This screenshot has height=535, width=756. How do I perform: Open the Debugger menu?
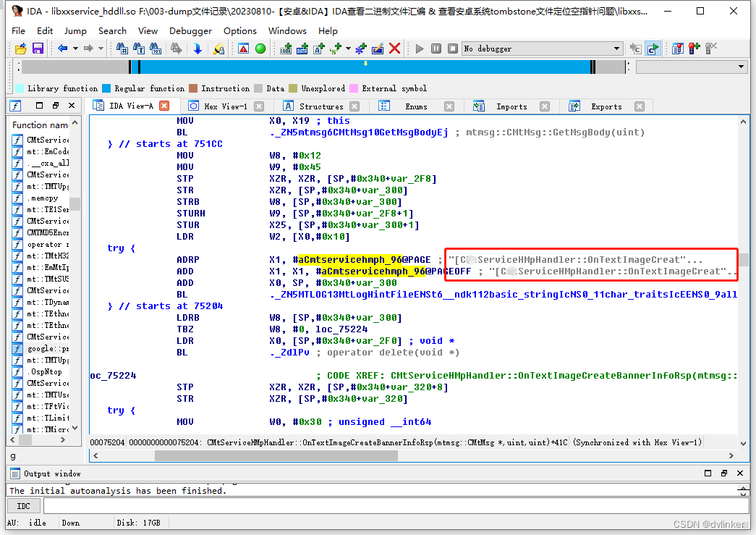[x=190, y=31]
